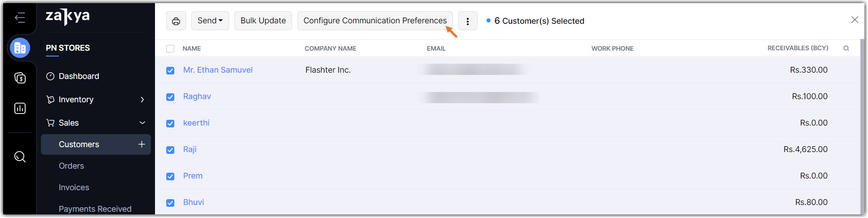
Task: Open the Raghav customer link
Action: (197, 96)
